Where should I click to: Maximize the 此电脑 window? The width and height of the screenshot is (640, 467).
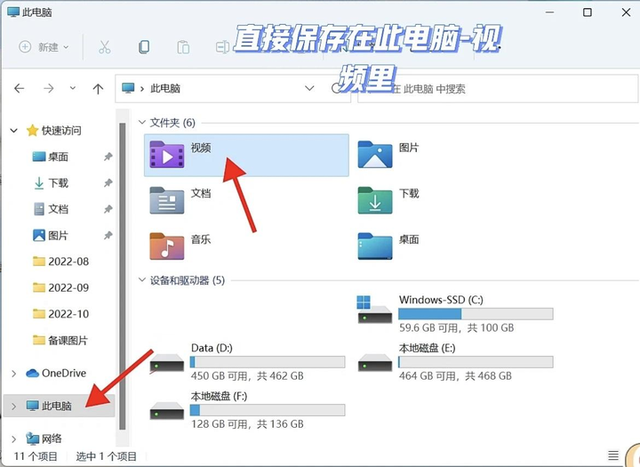coord(587,12)
